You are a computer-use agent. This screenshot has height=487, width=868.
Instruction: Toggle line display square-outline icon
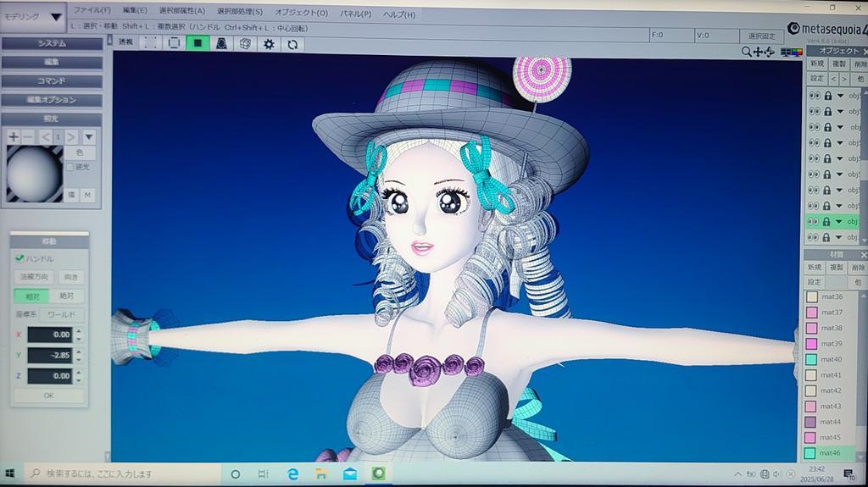tap(174, 43)
